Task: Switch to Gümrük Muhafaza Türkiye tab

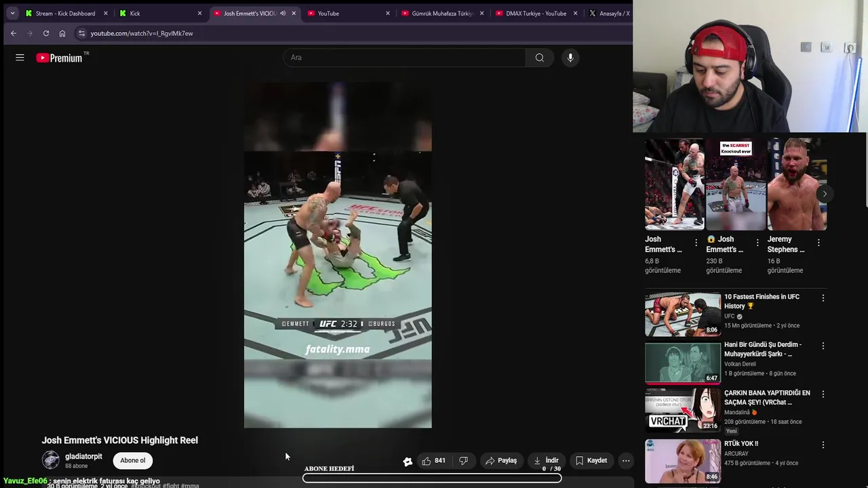Action: point(442,13)
